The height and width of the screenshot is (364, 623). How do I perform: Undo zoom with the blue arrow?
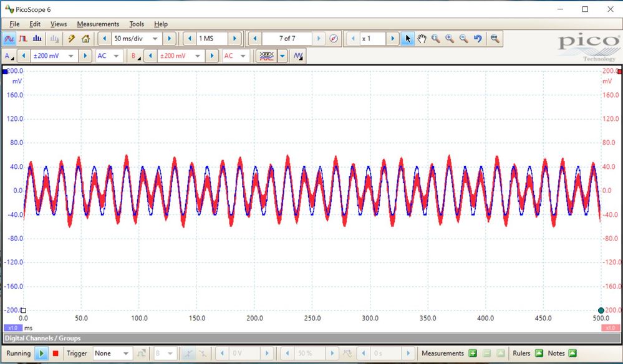pyautogui.click(x=478, y=39)
